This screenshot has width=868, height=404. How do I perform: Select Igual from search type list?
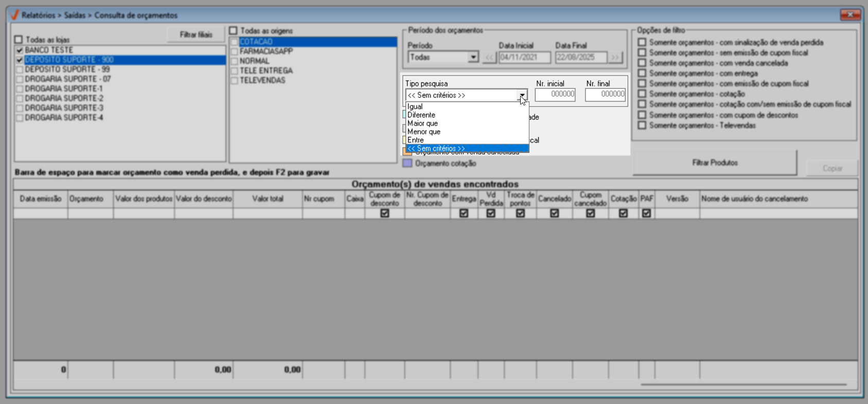(x=415, y=107)
